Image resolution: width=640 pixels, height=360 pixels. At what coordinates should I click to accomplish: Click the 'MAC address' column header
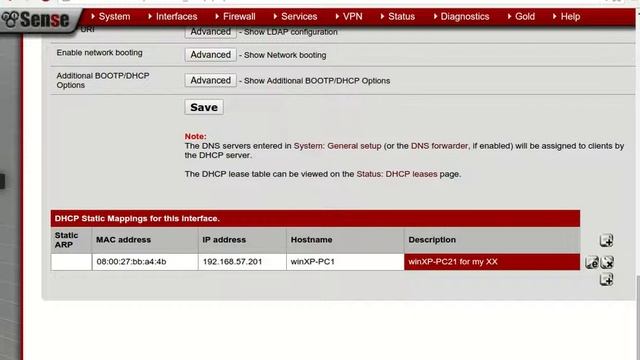coord(145,240)
